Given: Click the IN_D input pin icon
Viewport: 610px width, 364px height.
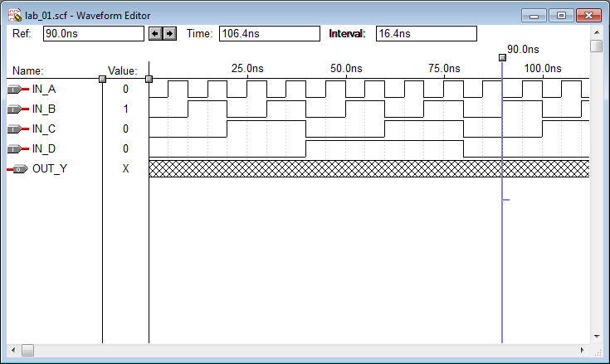Looking at the screenshot, I should 18,148.
